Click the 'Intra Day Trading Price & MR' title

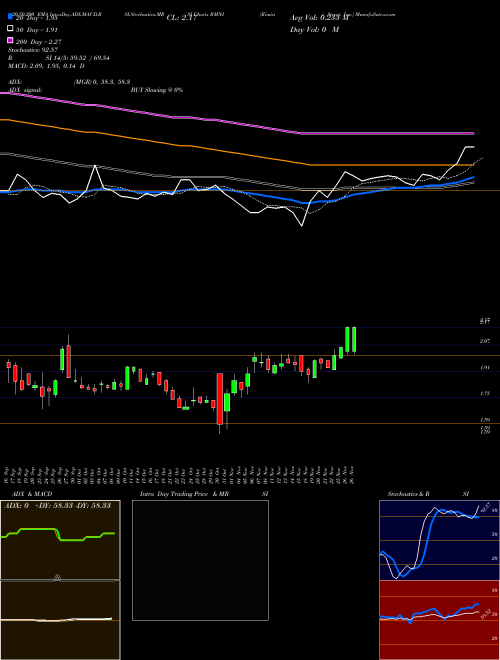(184, 494)
